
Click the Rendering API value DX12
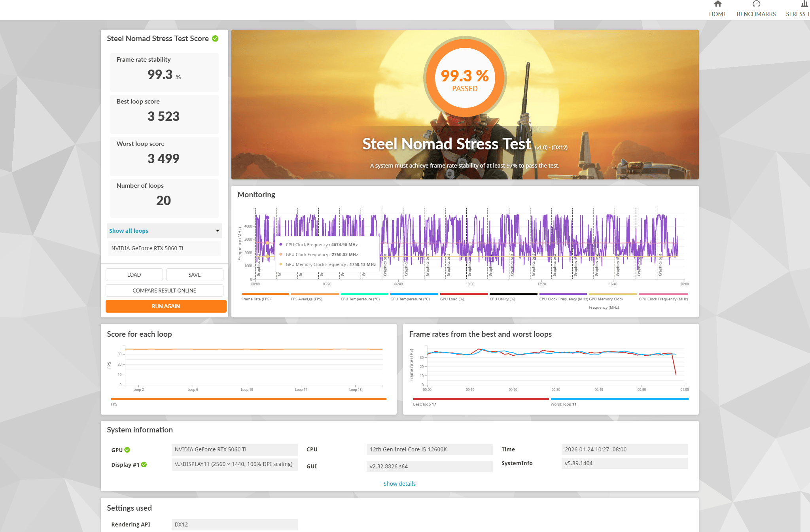(235, 524)
